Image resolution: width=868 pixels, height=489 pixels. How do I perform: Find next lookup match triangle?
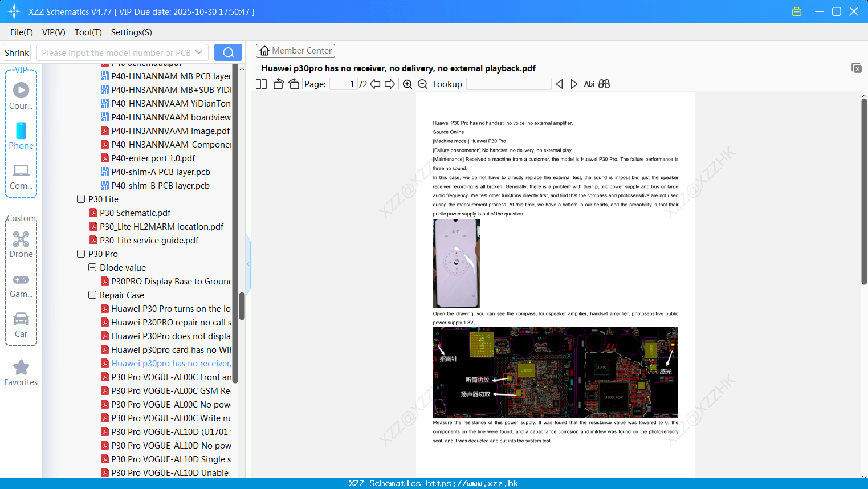tap(574, 84)
